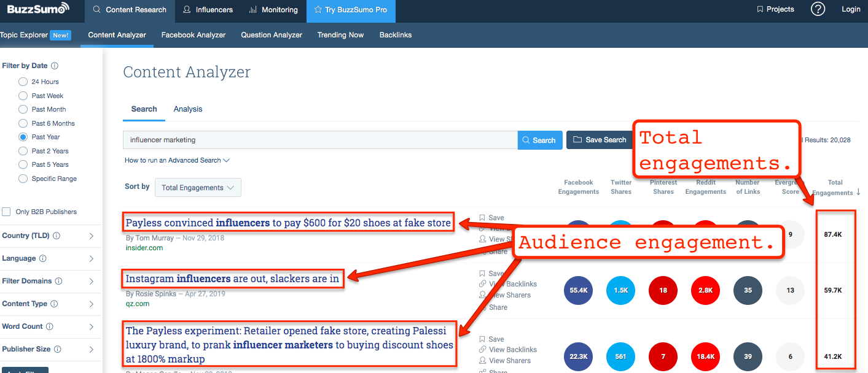Click the link icon beside View Backlinks for Payless experiment
This screenshot has width=868, height=373.
(482, 350)
